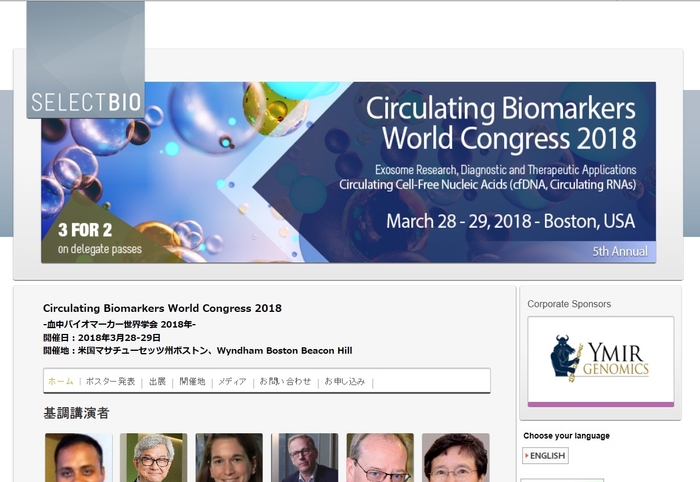The height and width of the screenshot is (482, 700).
Task: Open the sixth speaker photo, woman with short hair
Action: [x=455, y=457]
